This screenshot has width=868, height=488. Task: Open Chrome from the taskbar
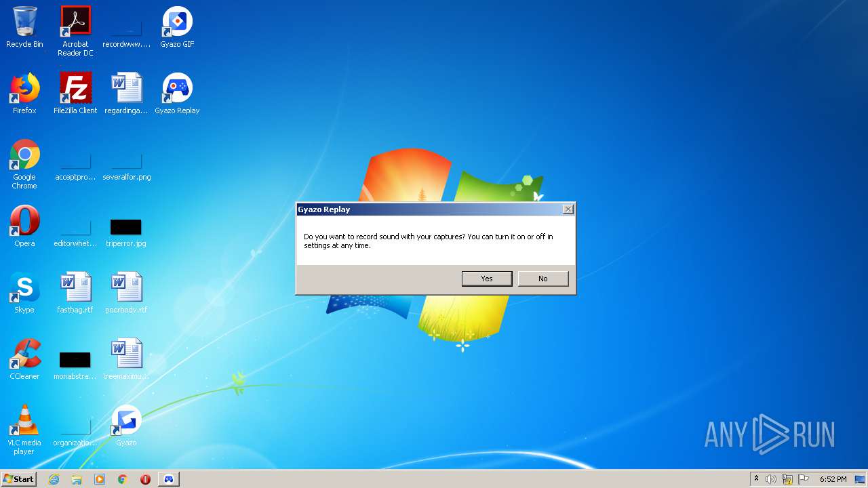[123, 479]
